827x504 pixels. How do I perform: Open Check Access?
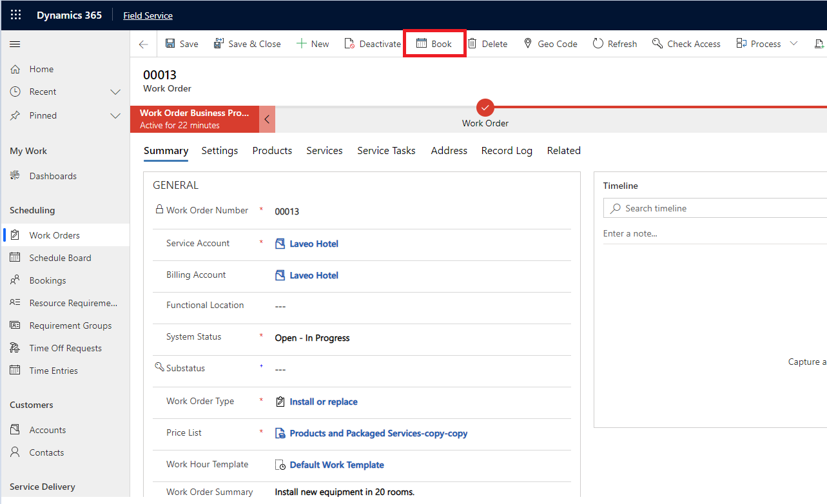tap(686, 44)
